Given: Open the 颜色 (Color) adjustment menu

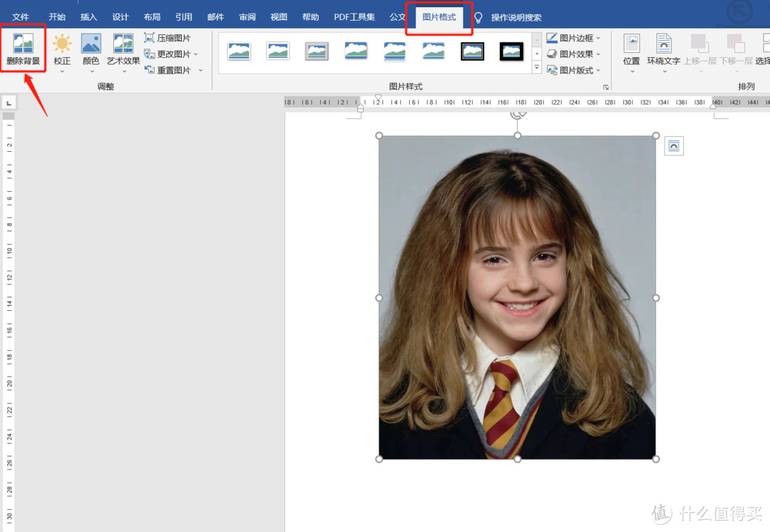Looking at the screenshot, I should 91,51.
